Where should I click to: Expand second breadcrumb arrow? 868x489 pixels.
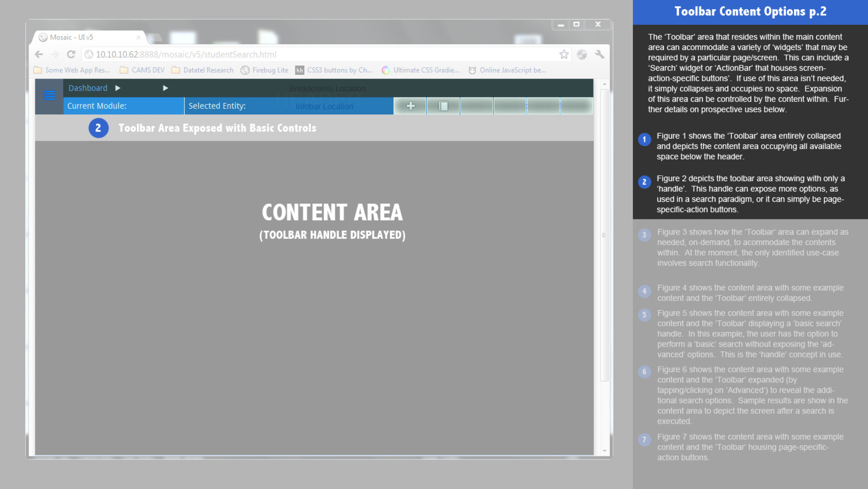(x=165, y=88)
